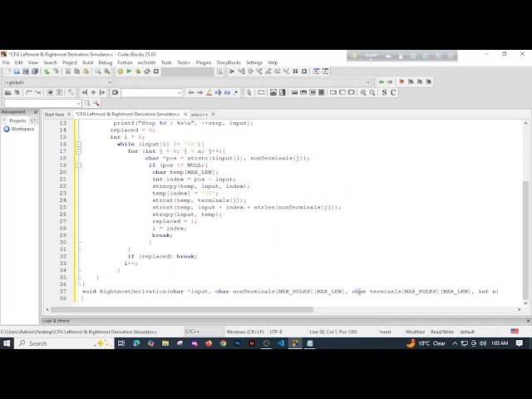
Task: Open the Debugging windows icon
Action: pos(316,71)
